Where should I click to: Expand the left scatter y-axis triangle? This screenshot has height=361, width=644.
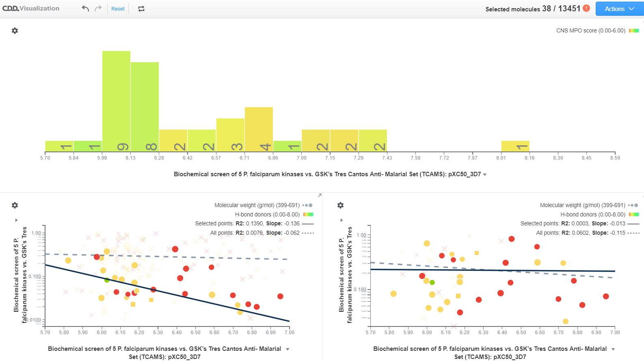[16, 220]
